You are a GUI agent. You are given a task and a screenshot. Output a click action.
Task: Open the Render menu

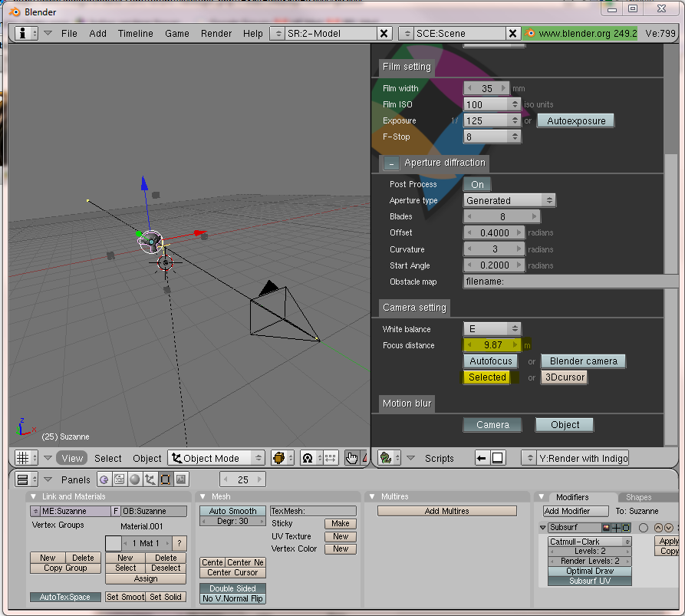click(x=216, y=34)
